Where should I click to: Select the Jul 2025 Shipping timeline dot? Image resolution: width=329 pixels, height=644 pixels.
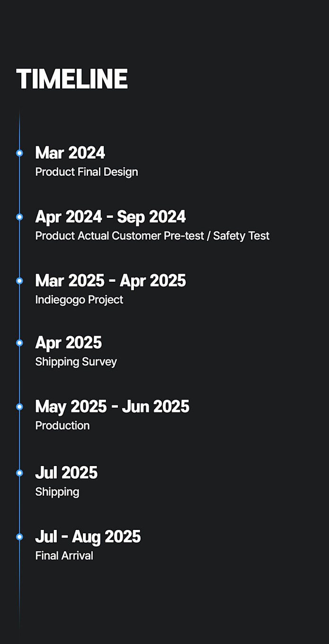click(x=19, y=473)
